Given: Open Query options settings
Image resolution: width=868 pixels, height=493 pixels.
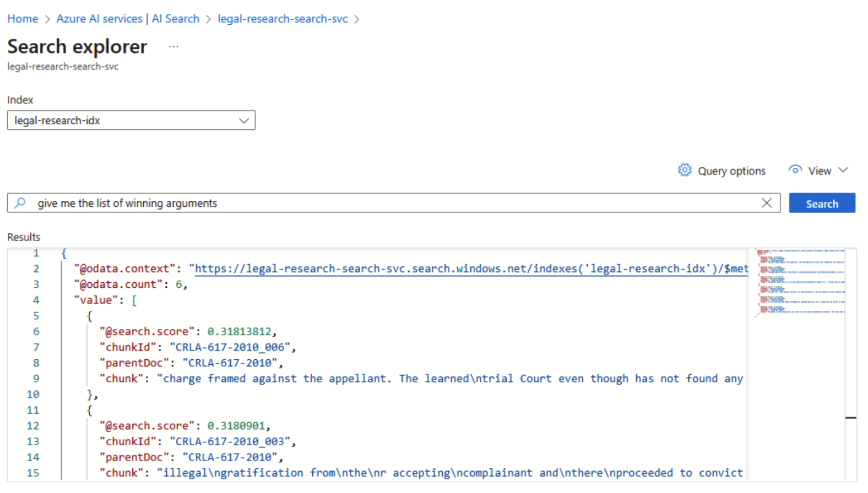Looking at the screenshot, I should [x=731, y=171].
